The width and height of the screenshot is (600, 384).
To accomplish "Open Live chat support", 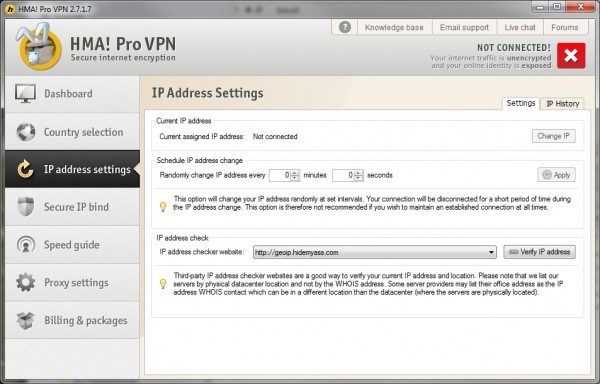I will (520, 28).
